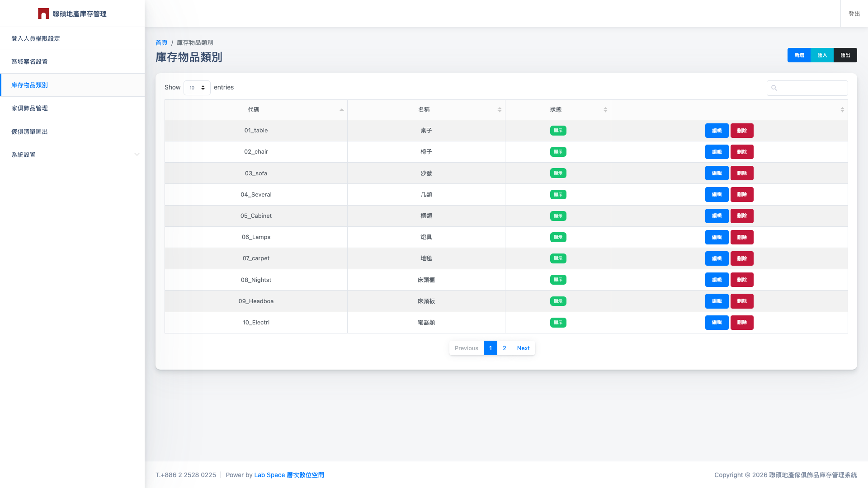Click the search magnifier icon in table filter
This screenshot has height=488, width=868.
(774, 88)
